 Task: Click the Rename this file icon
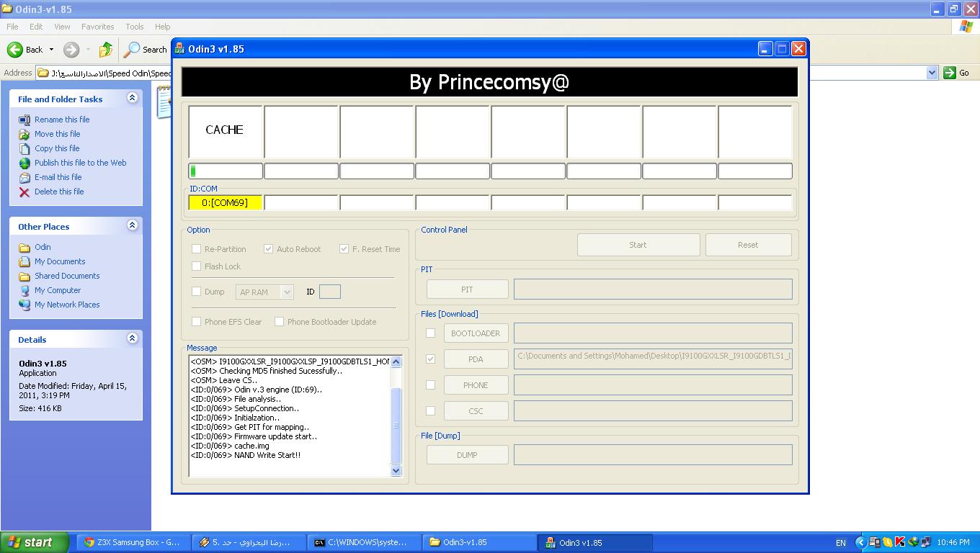tap(24, 120)
